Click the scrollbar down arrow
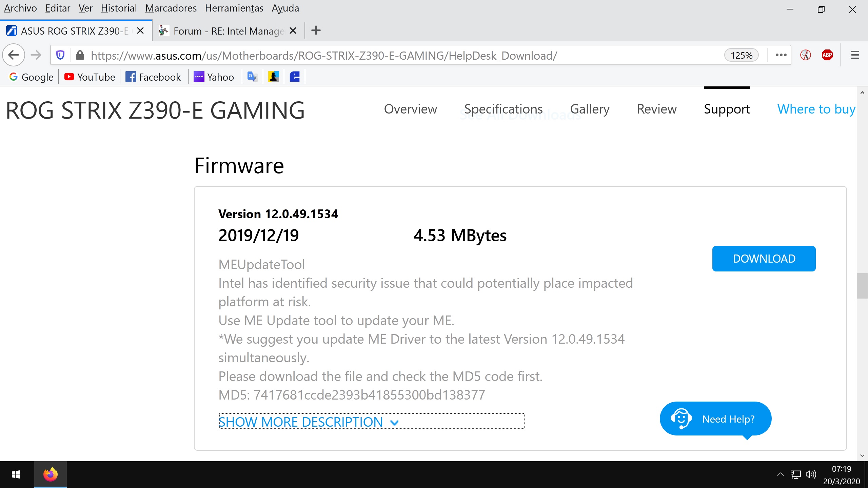 (862, 456)
